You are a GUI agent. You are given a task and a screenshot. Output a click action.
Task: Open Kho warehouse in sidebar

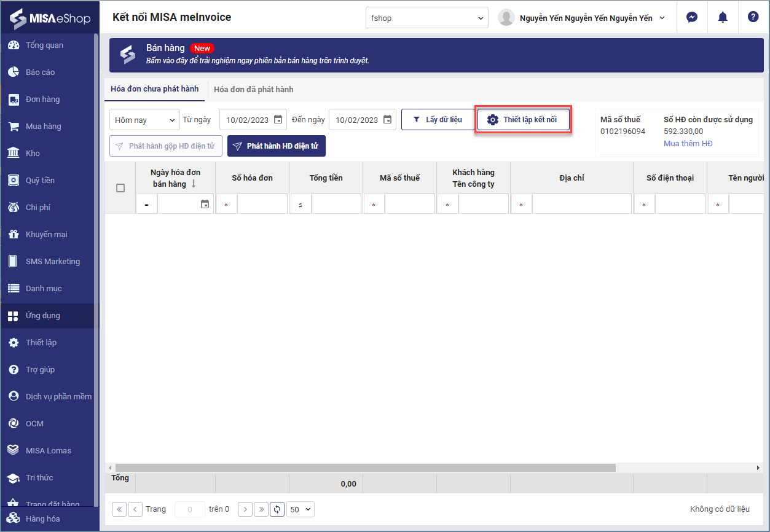pos(47,154)
